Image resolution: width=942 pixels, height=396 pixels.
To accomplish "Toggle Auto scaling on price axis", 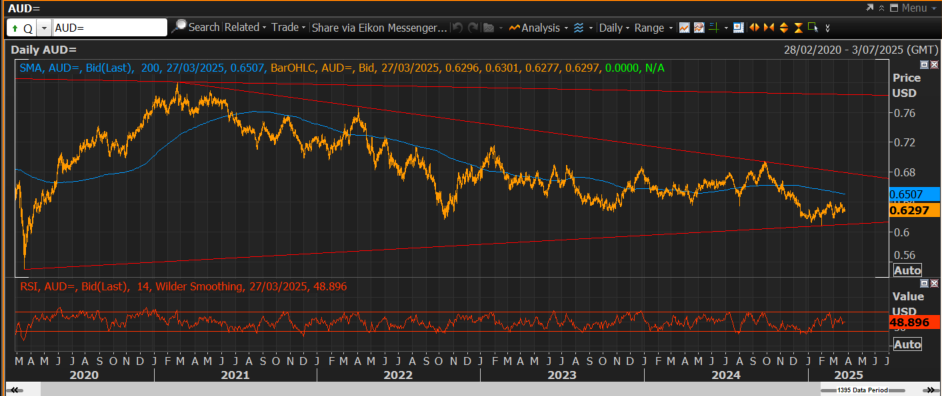I will [907, 270].
